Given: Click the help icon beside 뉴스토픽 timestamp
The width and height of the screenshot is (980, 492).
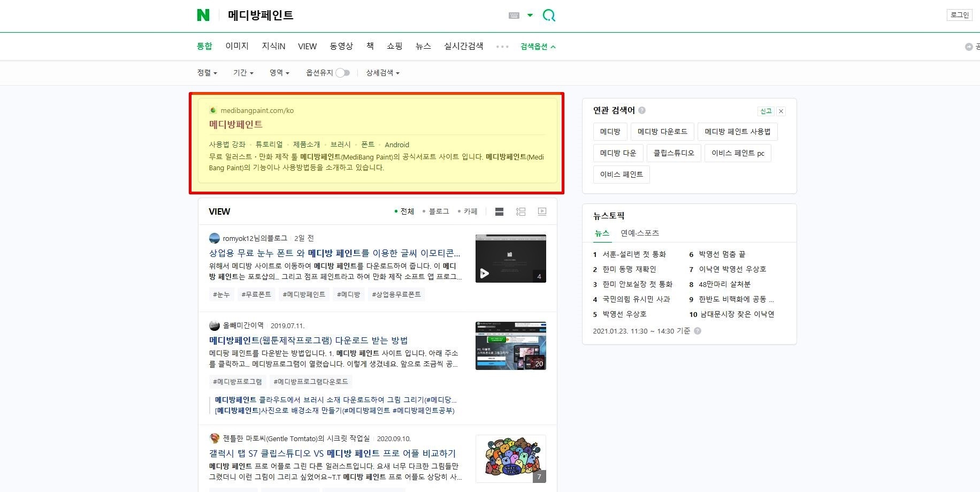Looking at the screenshot, I should click(698, 331).
